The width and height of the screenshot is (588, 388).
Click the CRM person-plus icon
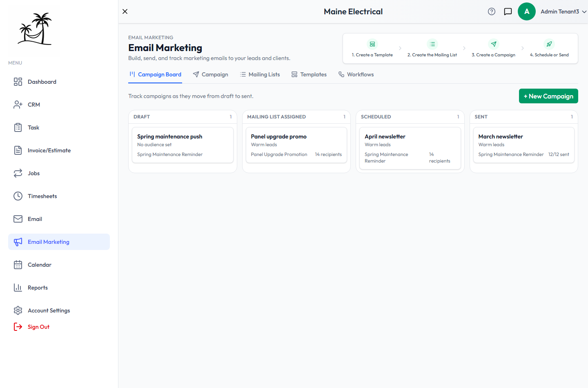point(18,105)
